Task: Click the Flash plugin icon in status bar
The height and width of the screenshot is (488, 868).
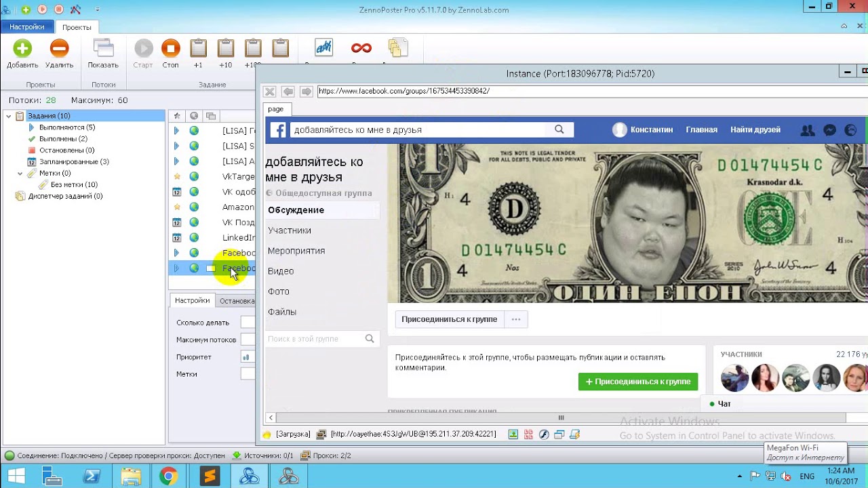Action: [x=544, y=434]
